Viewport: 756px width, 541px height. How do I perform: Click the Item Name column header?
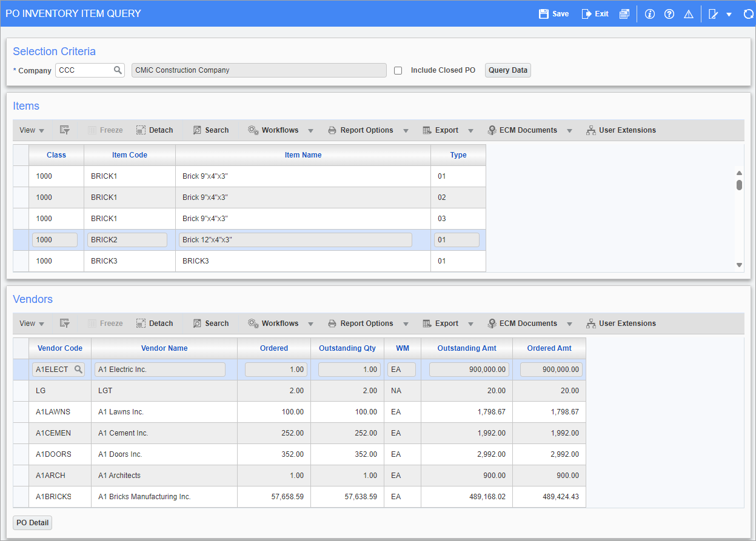pyautogui.click(x=303, y=155)
